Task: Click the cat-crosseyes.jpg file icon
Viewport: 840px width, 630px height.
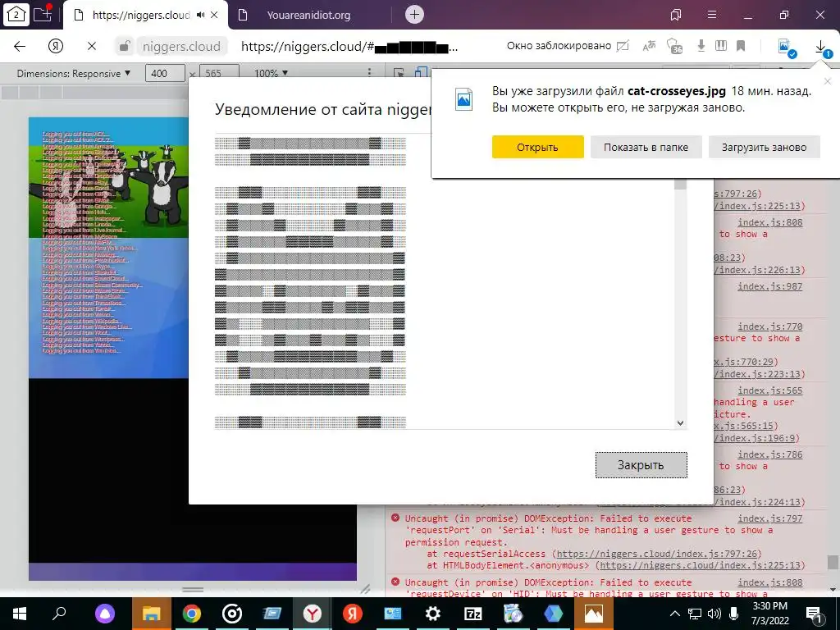Action: click(463, 99)
